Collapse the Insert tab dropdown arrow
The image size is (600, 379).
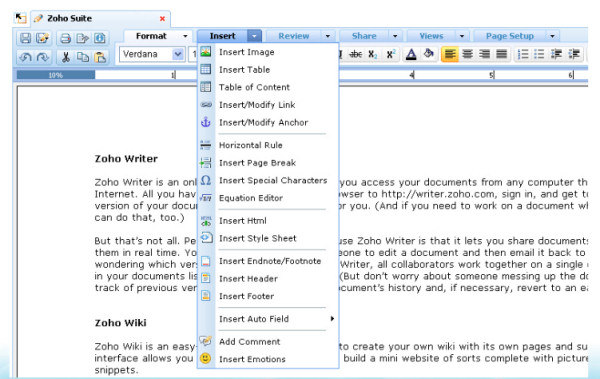point(254,36)
